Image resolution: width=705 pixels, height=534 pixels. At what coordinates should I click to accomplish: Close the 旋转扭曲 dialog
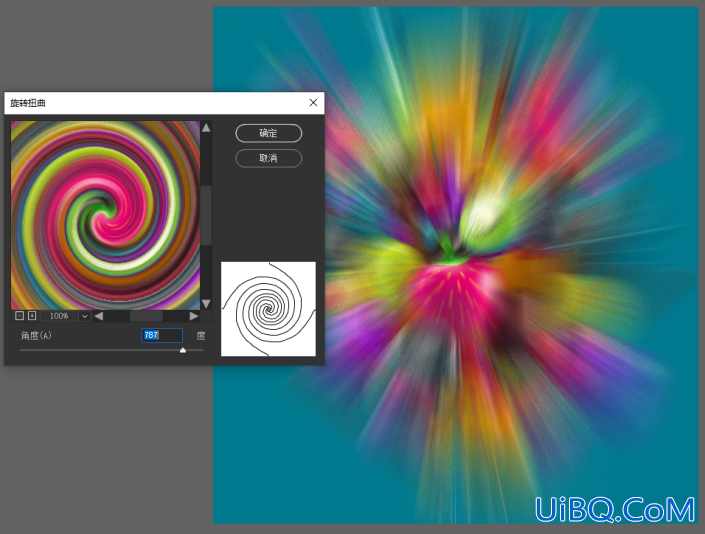click(313, 102)
